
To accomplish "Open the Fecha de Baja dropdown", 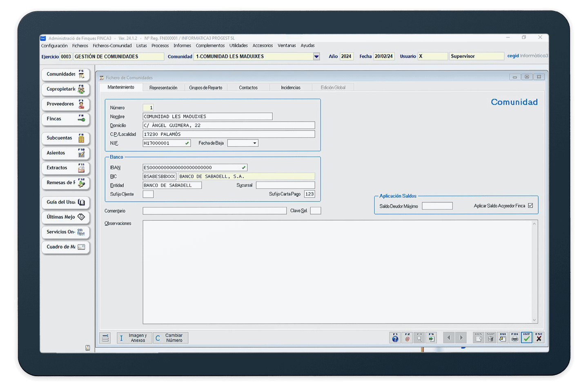I will point(255,143).
